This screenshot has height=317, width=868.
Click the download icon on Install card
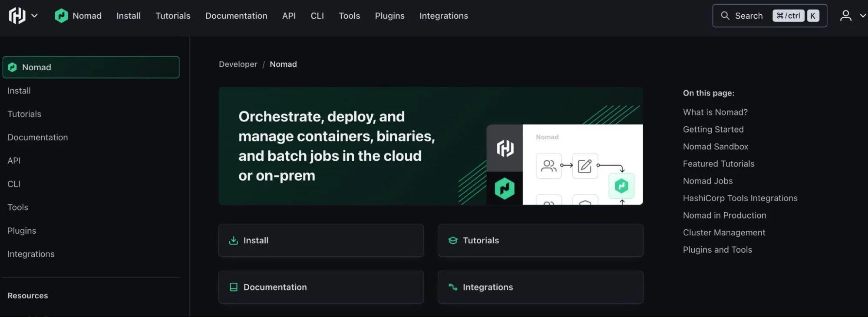coord(234,240)
